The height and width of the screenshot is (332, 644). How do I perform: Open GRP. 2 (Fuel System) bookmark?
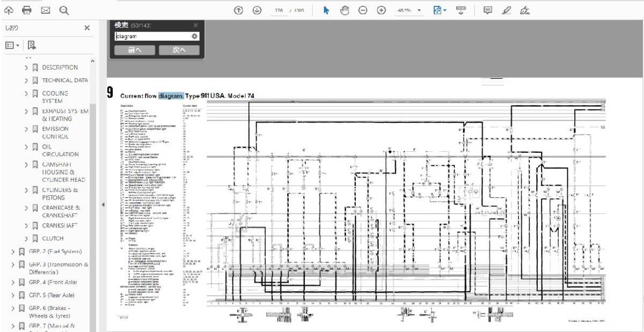point(55,252)
